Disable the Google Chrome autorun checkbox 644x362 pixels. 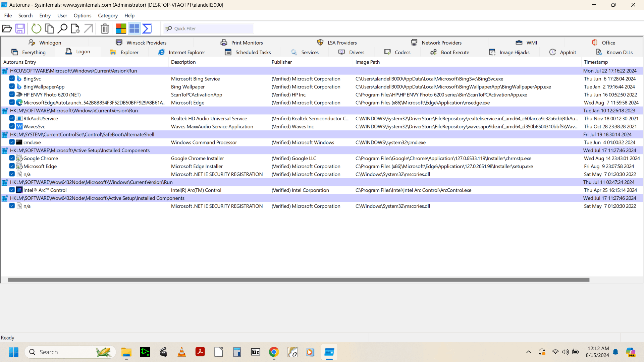[12, 158]
